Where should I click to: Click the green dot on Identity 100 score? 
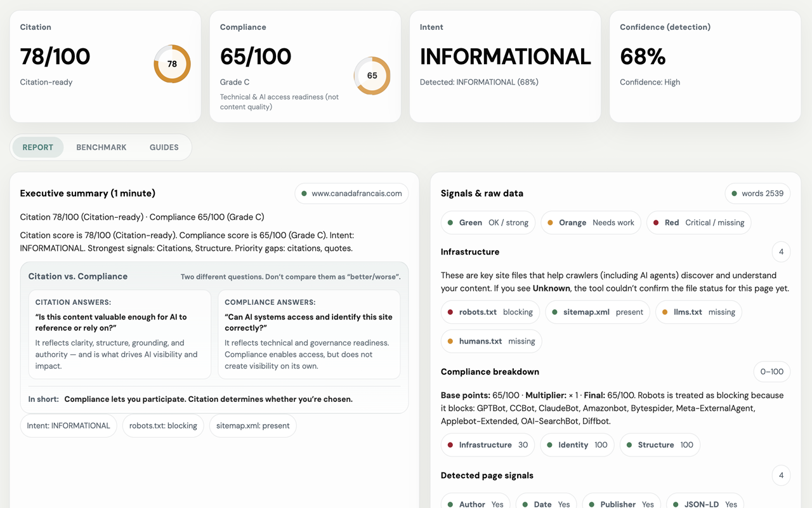(551, 445)
